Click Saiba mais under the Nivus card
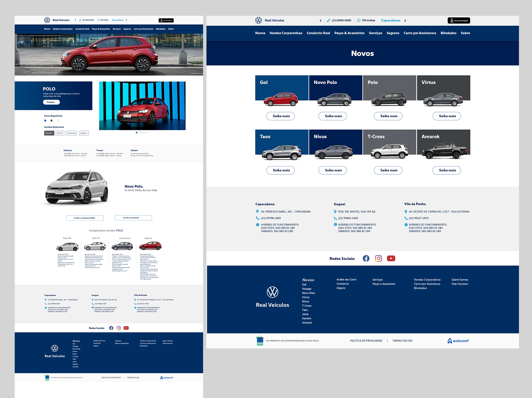This screenshot has width=532, height=398. (333, 170)
